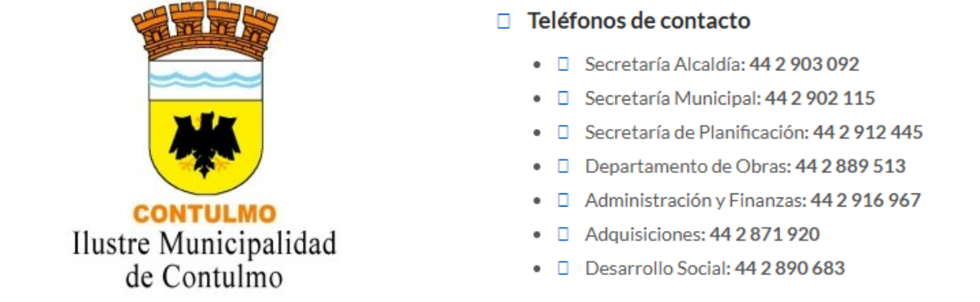Click the icon beside Departamento de Obras
The image size is (980, 302).
[x=563, y=167]
